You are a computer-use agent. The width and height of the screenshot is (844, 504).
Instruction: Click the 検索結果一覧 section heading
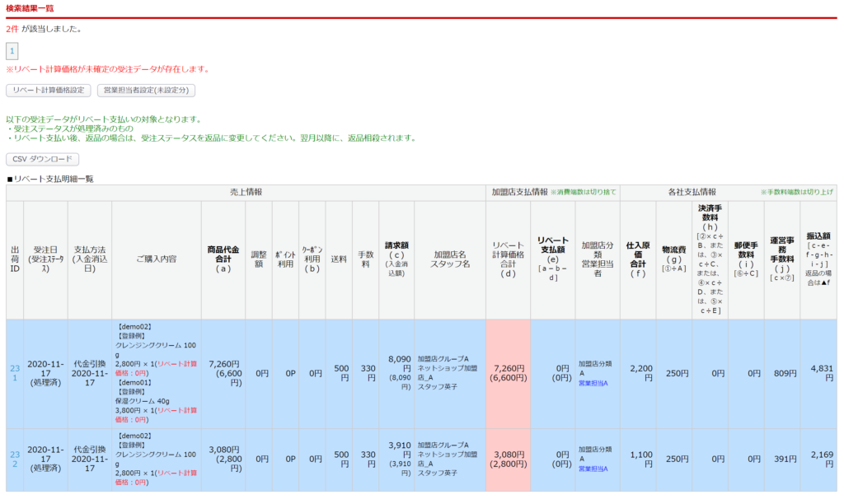point(30,8)
